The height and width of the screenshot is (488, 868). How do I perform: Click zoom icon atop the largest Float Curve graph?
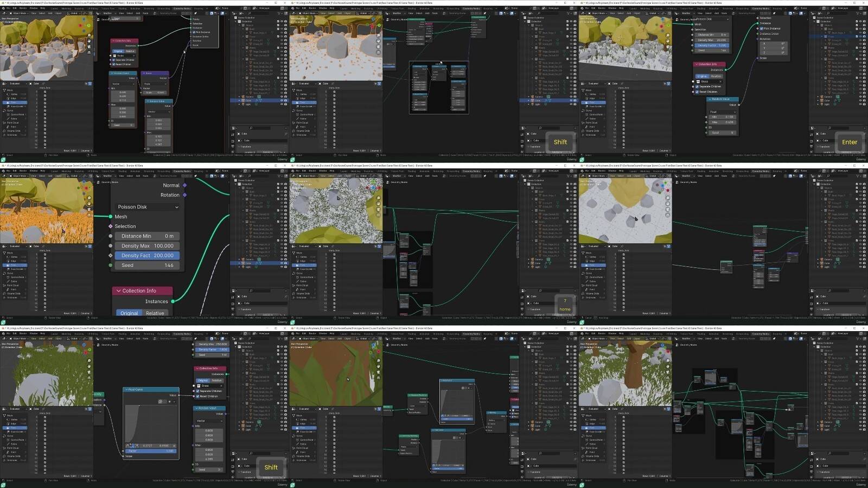(x=160, y=402)
